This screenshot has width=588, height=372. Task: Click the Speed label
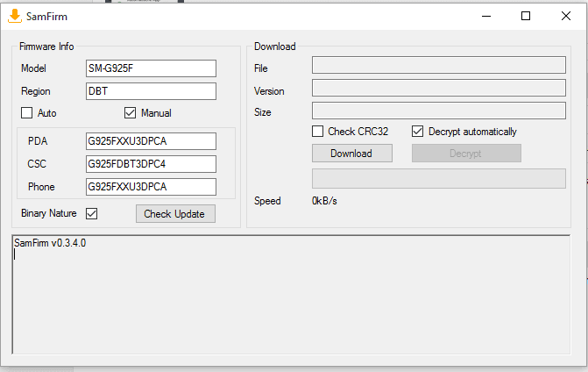coord(267,201)
